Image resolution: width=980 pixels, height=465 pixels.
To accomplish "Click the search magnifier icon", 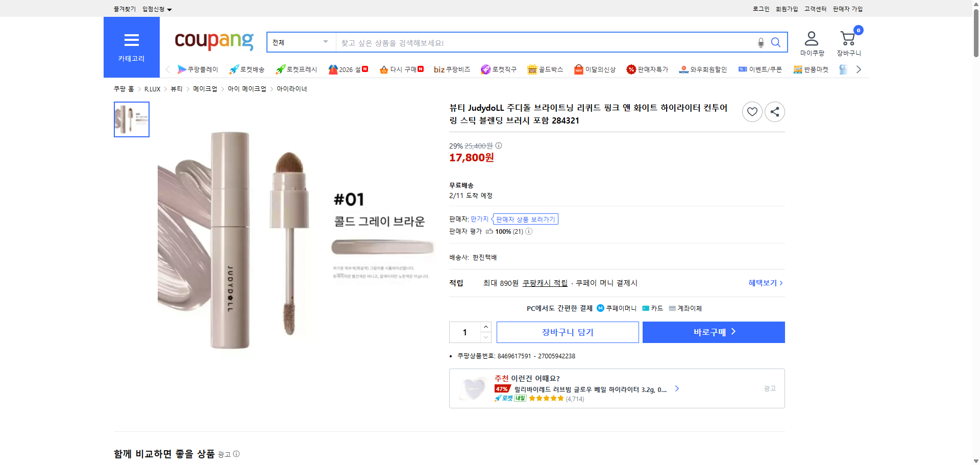I will click(x=776, y=42).
